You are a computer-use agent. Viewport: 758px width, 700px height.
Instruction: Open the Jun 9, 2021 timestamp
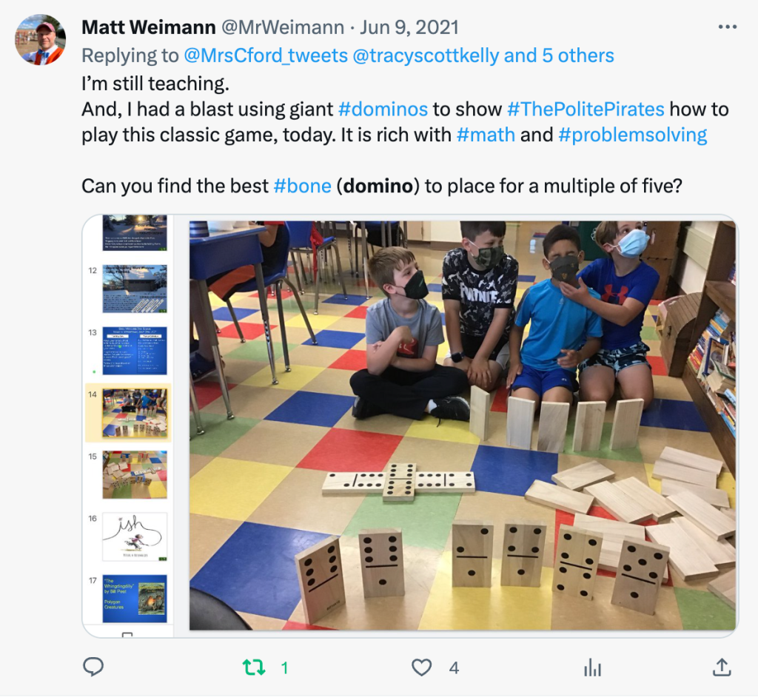(x=409, y=27)
